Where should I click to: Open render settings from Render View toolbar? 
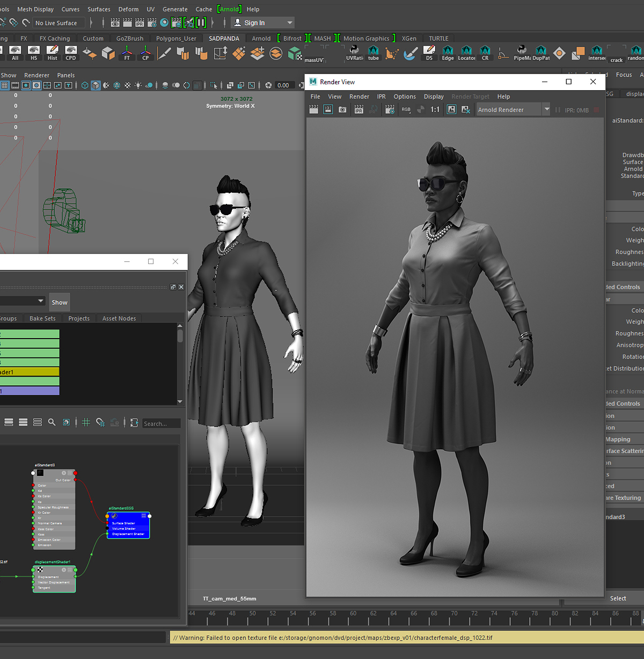click(390, 109)
